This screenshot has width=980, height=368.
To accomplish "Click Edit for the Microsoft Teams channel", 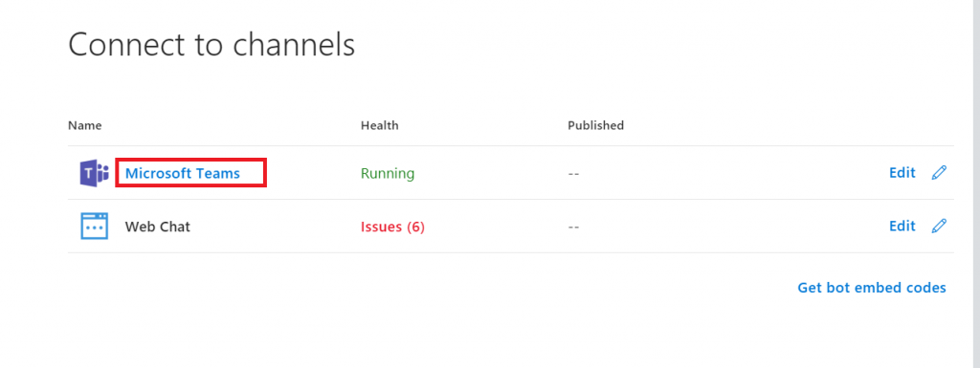I will (902, 173).
